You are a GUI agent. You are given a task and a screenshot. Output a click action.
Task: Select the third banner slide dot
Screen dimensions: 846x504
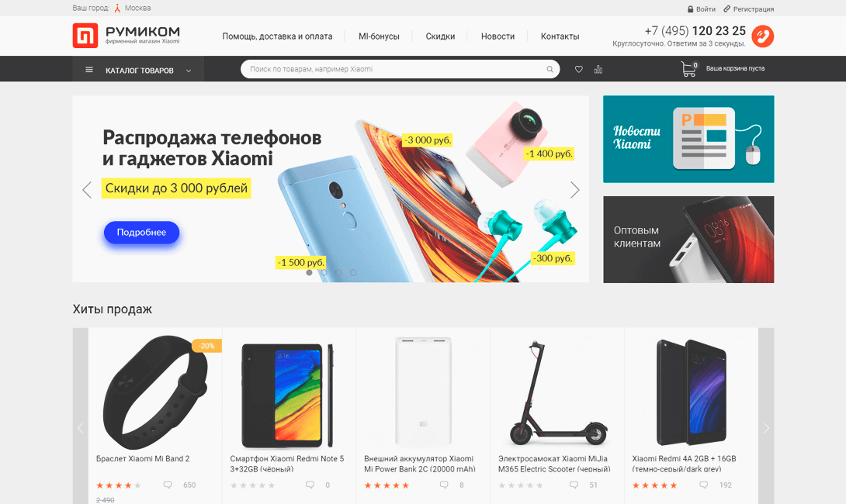coord(338,273)
